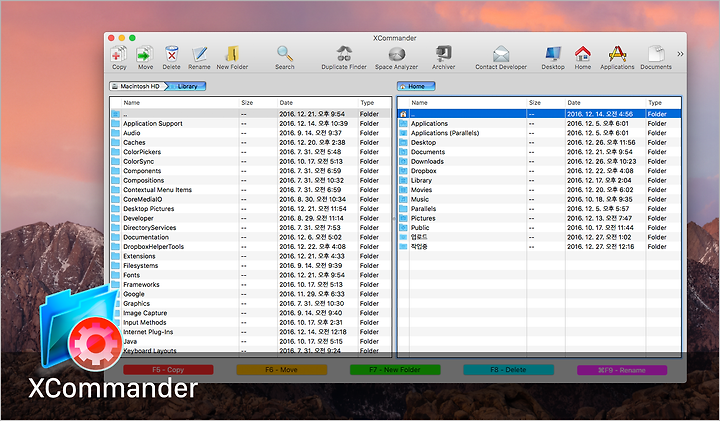This screenshot has width=720, height=421.
Task: Select Library folder in right pane
Action: [540, 180]
